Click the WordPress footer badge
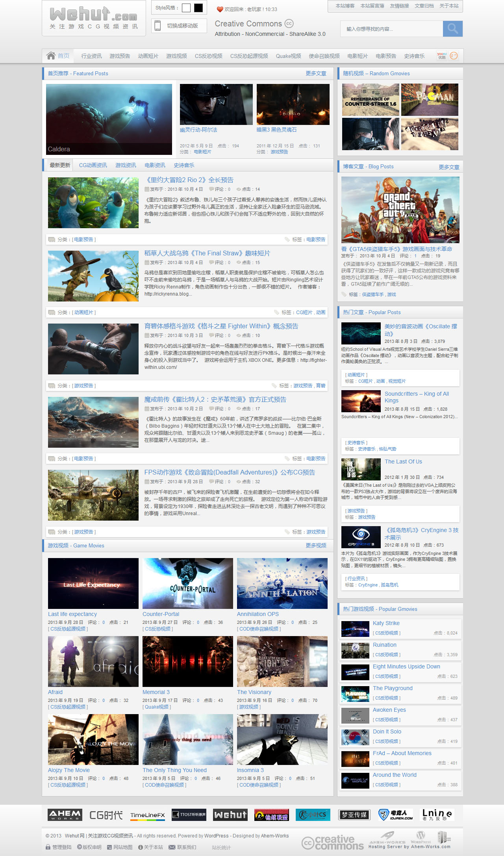Screen dimensions: 504x856 pos(421,837)
